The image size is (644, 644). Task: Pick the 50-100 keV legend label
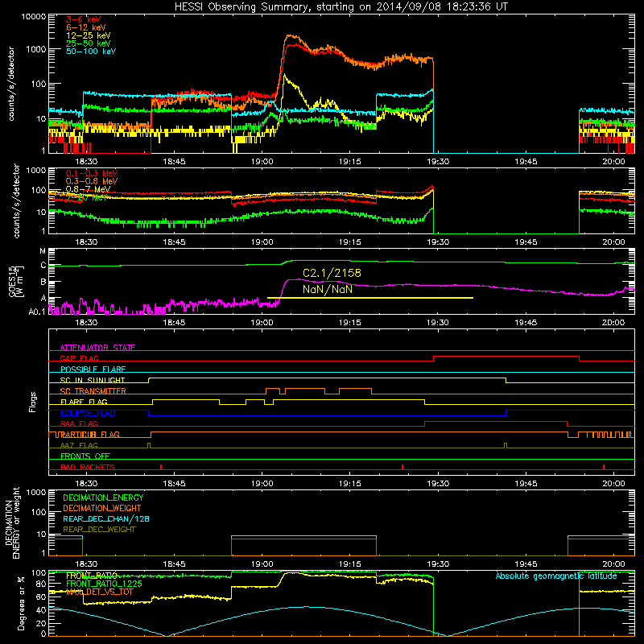click(x=91, y=52)
